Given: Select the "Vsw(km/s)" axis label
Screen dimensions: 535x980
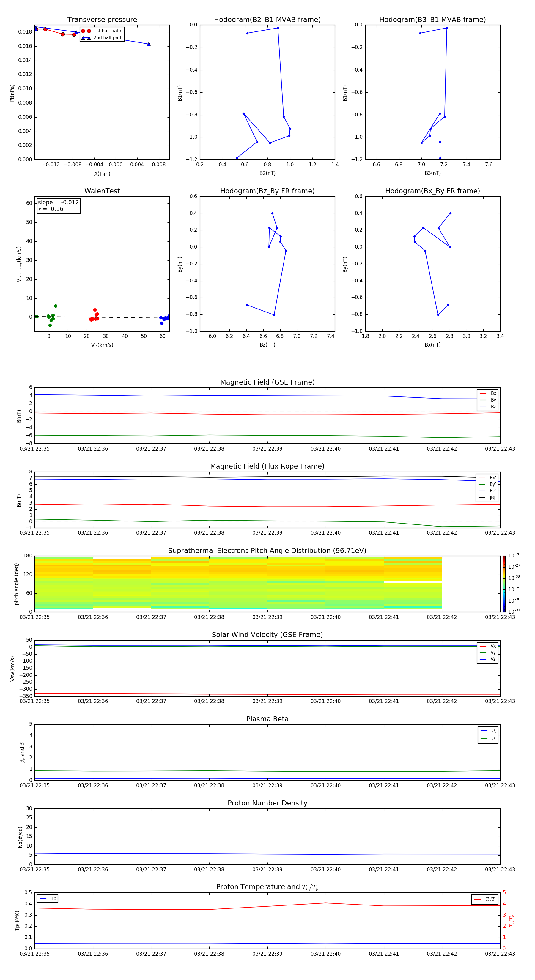Looking at the screenshot, I should 12,668.
